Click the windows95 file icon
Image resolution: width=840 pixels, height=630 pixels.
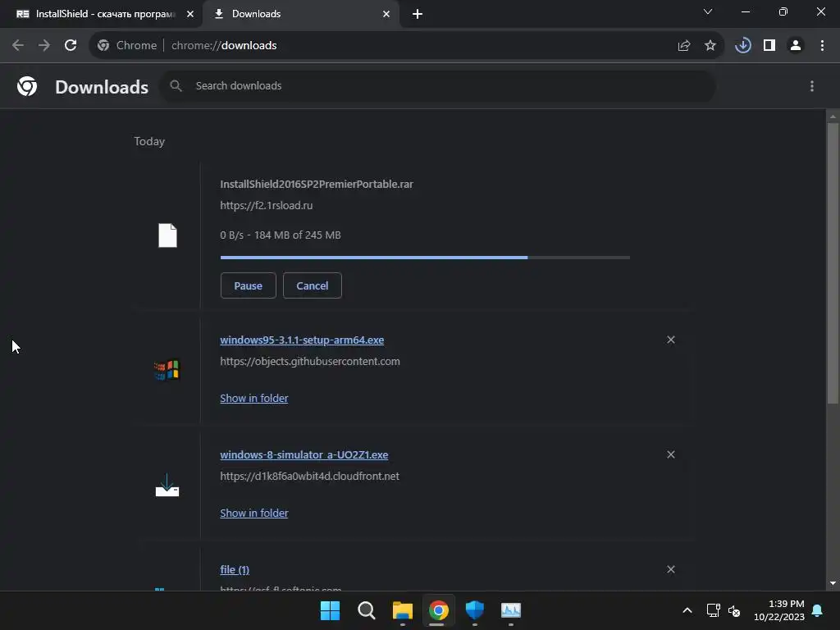(x=167, y=370)
